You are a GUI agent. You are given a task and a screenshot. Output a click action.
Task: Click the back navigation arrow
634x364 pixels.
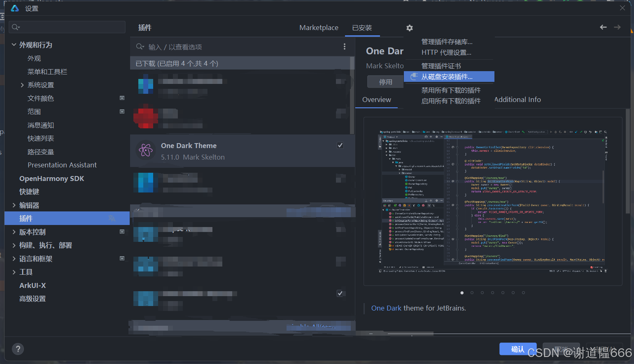[x=603, y=27]
